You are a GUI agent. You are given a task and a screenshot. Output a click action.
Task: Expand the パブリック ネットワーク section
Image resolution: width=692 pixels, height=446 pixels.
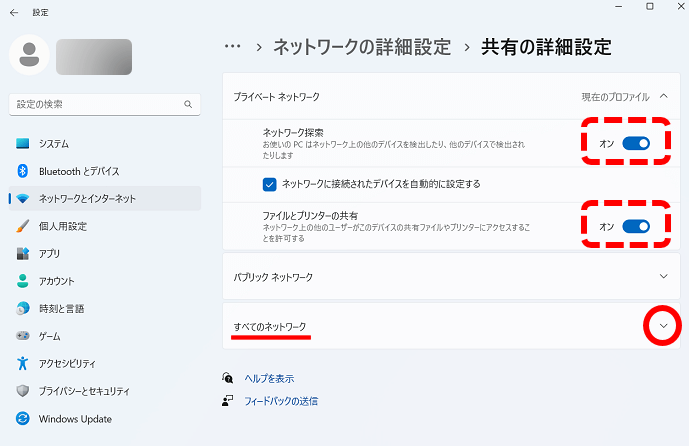point(663,276)
